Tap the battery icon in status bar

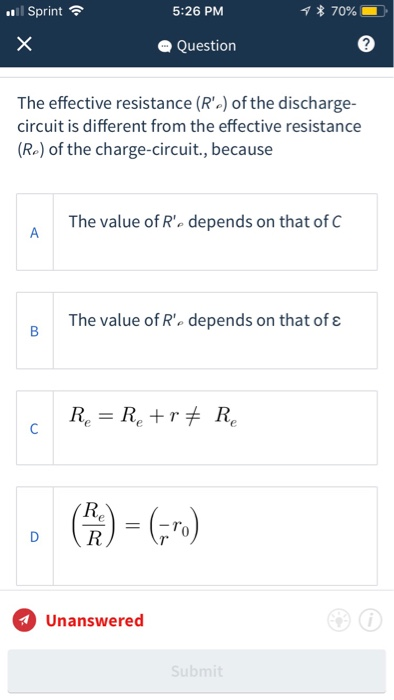tap(374, 11)
